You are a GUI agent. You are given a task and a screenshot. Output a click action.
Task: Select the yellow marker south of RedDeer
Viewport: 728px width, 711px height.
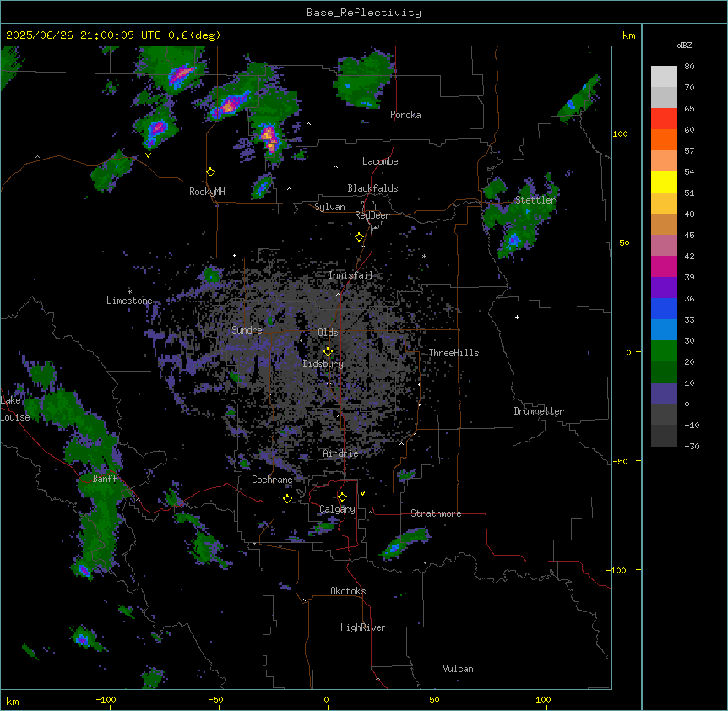360,237
